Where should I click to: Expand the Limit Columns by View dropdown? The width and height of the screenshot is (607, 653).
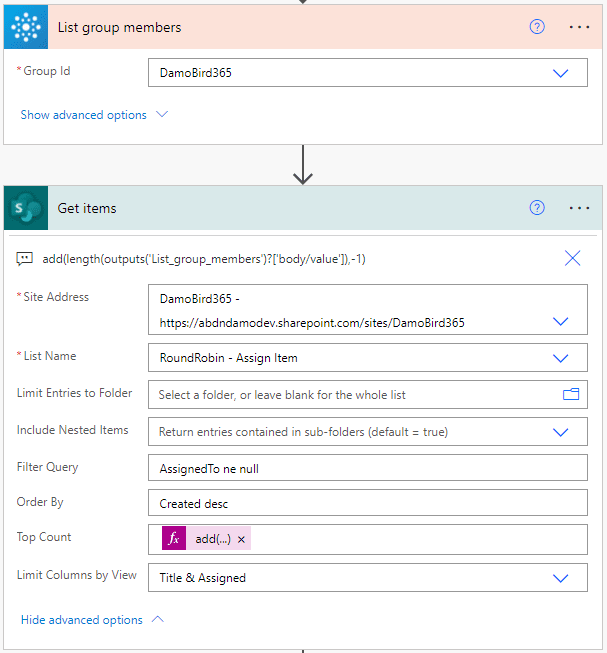coord(560,577)
